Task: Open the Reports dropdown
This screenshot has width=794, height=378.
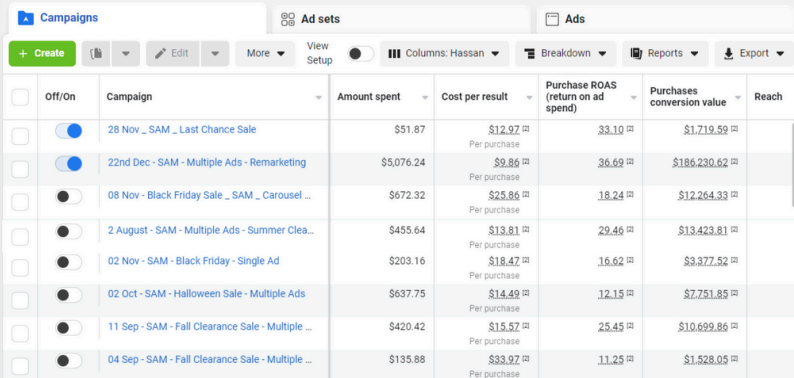Action: [665, 54]
